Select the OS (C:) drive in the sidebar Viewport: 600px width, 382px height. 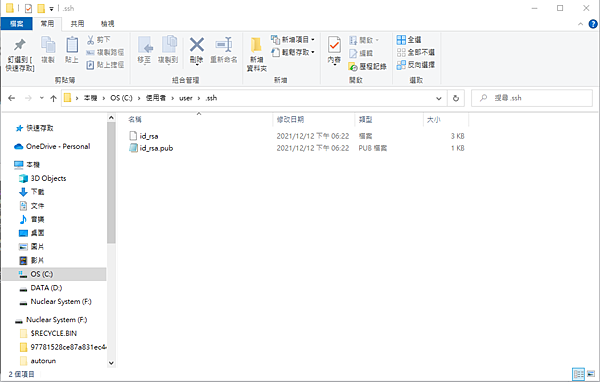[x=54, y=274]
